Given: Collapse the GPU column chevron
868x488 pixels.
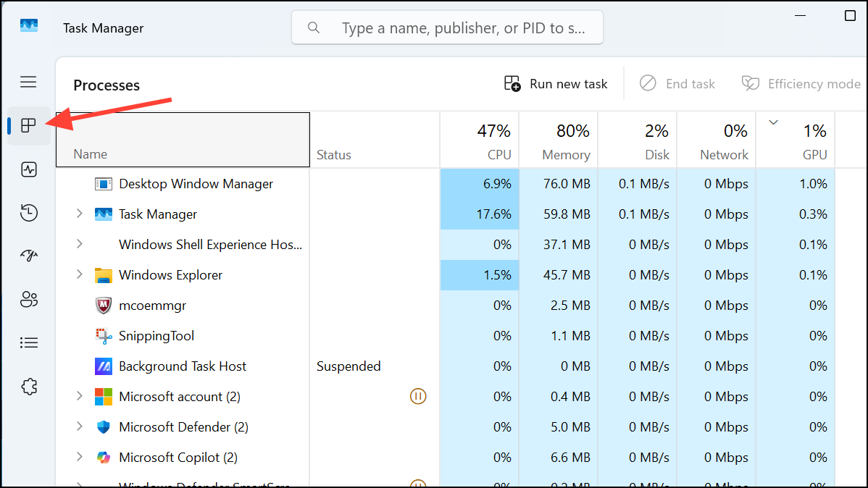Looking at the screenshot, I should tap(773, 122).
